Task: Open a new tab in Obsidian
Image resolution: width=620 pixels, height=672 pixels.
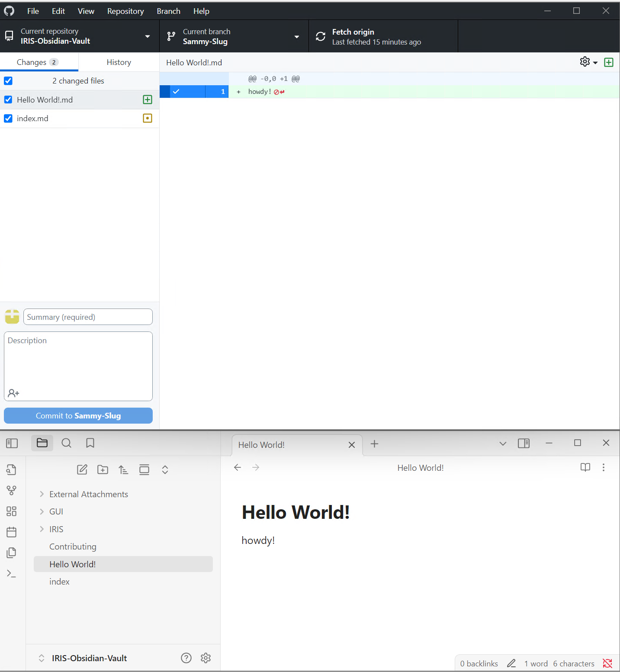Action: coord(375,444)
